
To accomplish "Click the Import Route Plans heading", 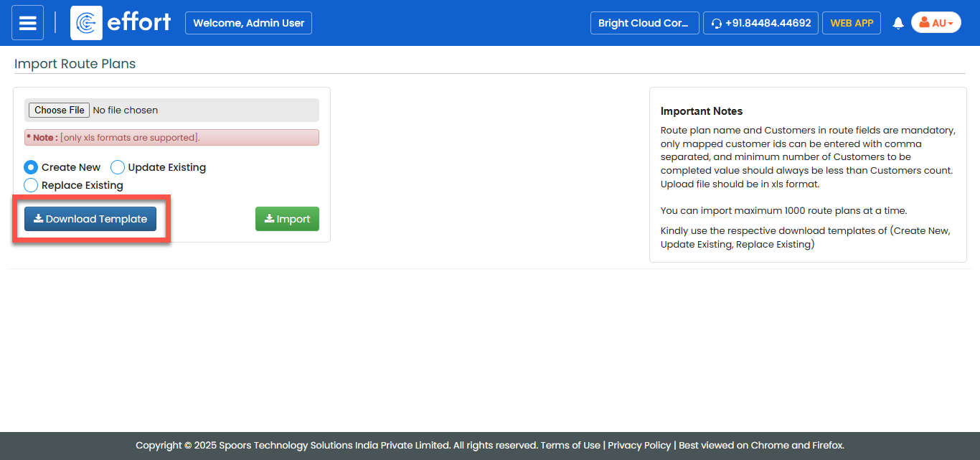I will tap(75, 64).
